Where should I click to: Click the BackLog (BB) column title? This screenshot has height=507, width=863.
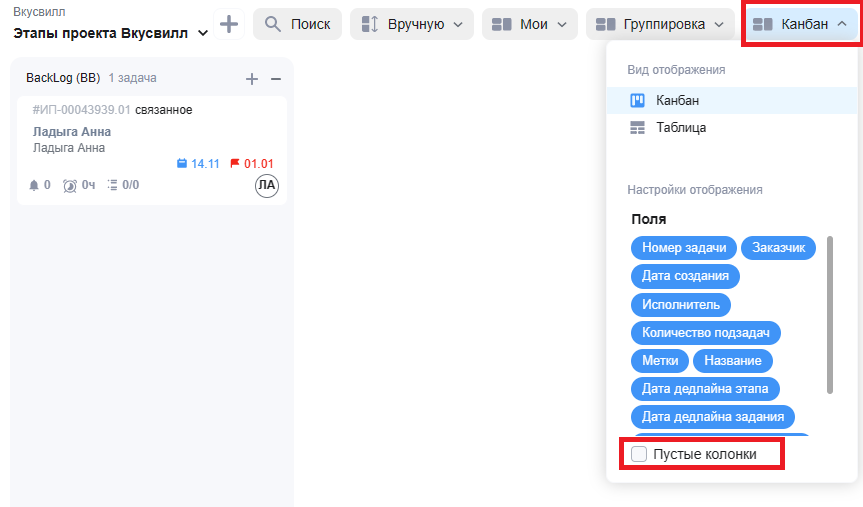63,78
